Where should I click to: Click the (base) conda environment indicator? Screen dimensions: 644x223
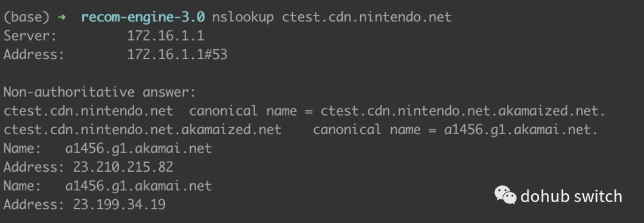tap(27, 17)
